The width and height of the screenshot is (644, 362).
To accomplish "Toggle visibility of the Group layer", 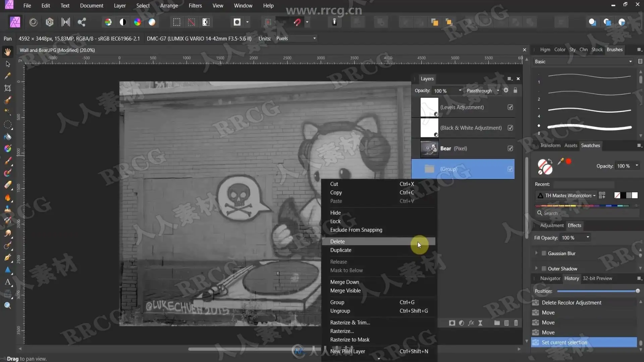I will pos(510,169).
